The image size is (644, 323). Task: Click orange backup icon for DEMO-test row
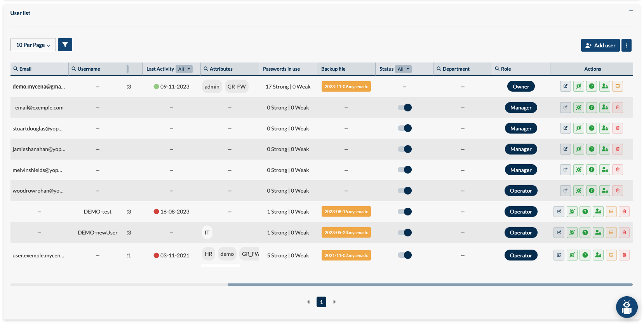(x=611, y=212)
